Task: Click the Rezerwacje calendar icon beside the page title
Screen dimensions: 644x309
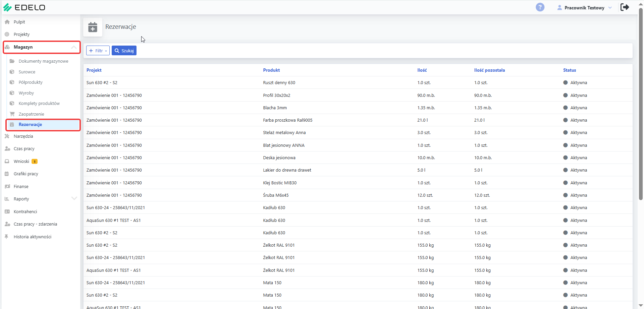Action: tap(93, 27)
